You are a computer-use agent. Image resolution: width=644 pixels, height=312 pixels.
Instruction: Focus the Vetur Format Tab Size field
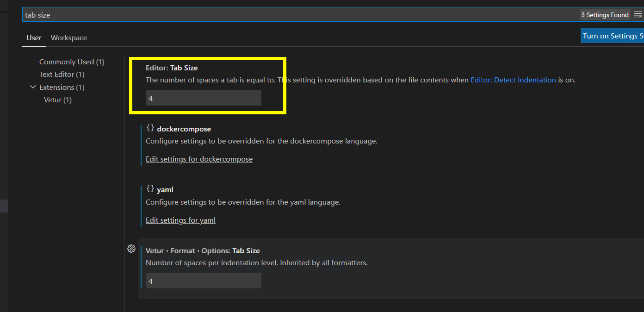203,281
